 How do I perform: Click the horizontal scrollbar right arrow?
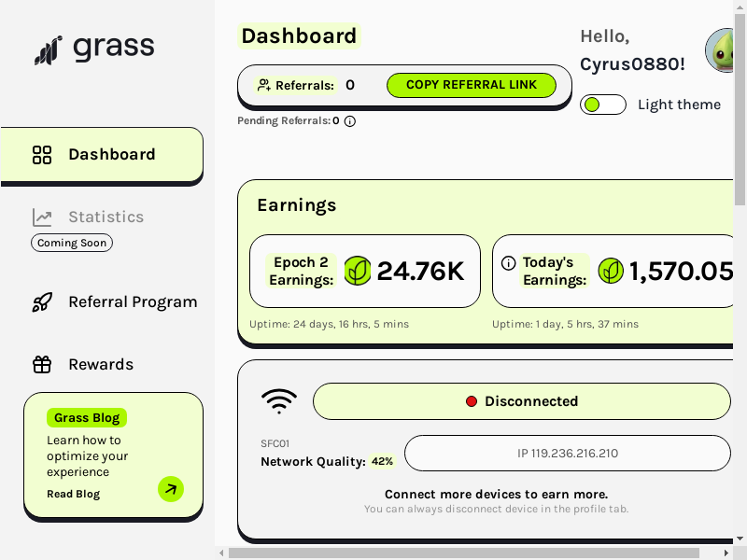pos(726,553)
